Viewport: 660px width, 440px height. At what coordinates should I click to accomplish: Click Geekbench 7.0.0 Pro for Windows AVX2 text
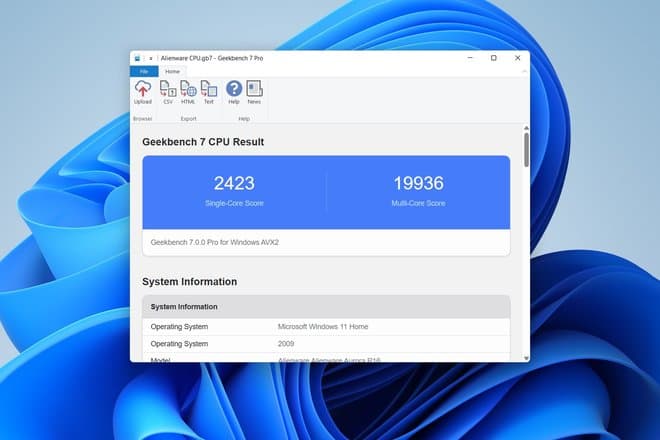point(215,243)
